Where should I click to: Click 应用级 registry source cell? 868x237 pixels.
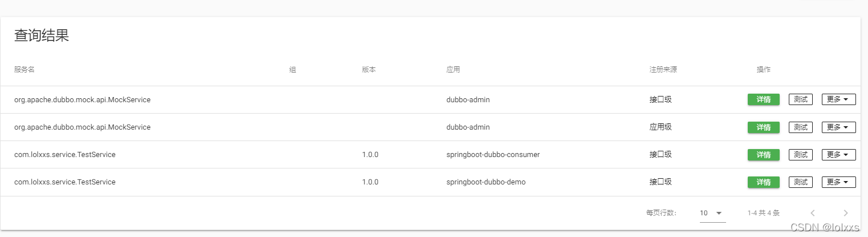coord(661,127)
